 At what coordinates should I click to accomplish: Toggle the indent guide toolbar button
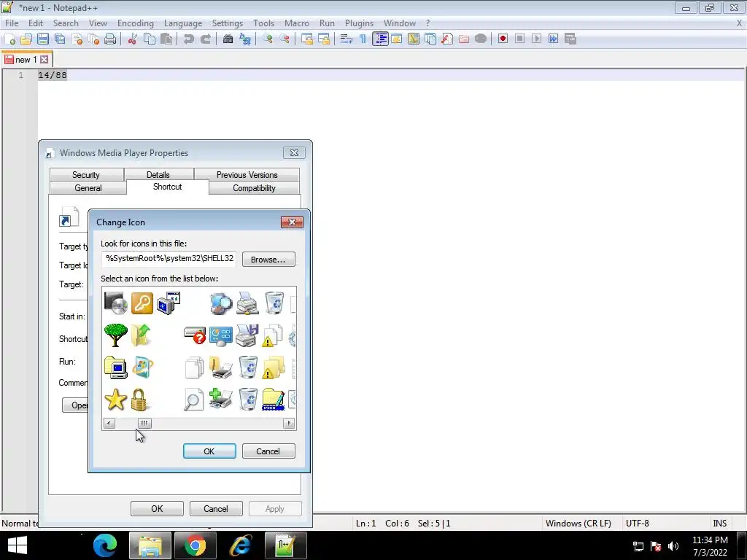(380, 39)
